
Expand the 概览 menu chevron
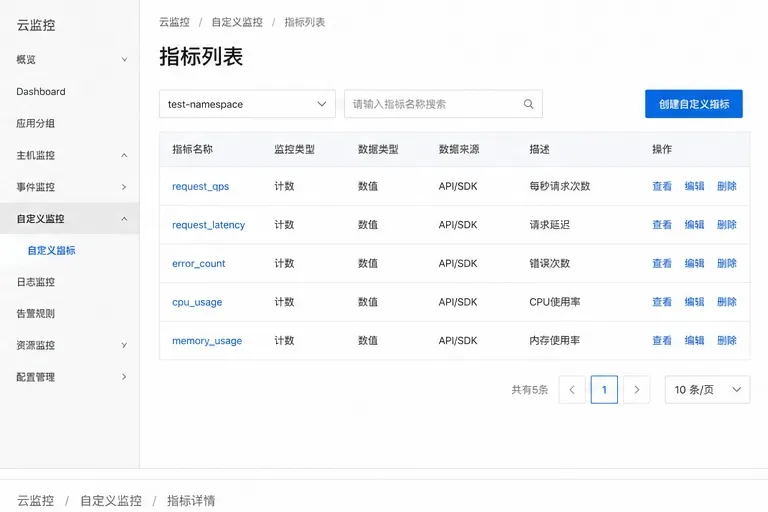tap(124, 59)
